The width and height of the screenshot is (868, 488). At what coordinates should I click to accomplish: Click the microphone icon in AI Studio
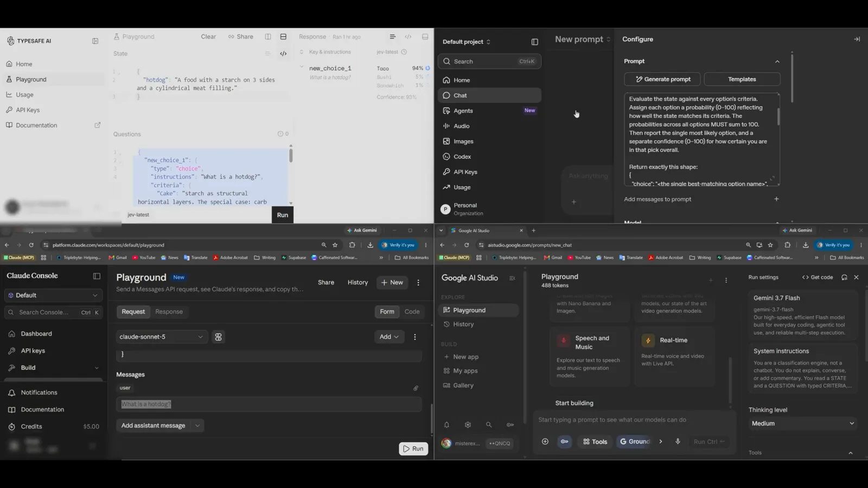coord(678,442)
